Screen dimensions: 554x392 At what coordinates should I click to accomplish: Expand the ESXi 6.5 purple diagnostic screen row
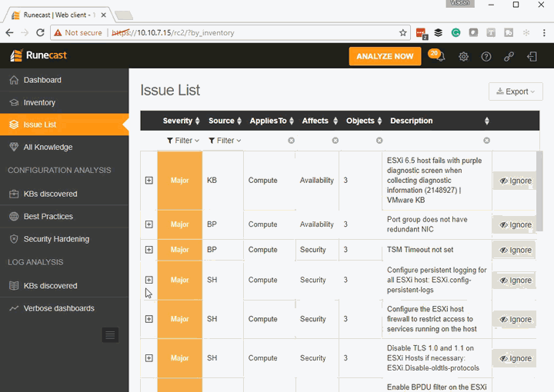149,181
